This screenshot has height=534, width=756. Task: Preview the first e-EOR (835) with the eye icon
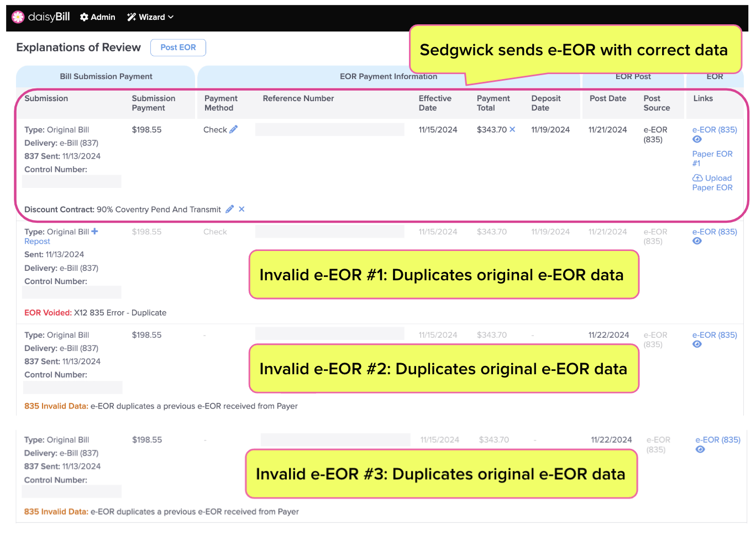[697, 139]
